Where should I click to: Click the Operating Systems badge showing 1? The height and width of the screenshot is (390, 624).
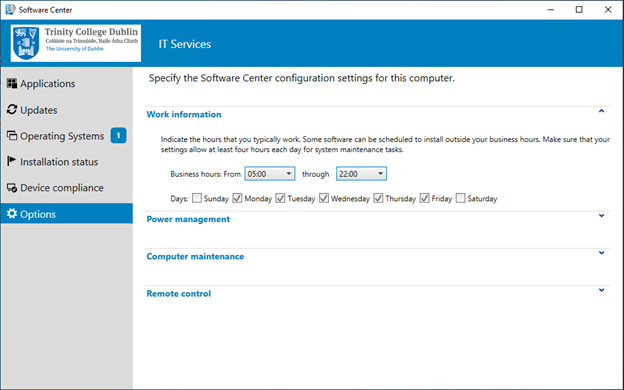pyautogui.click(x=118, y=136)
